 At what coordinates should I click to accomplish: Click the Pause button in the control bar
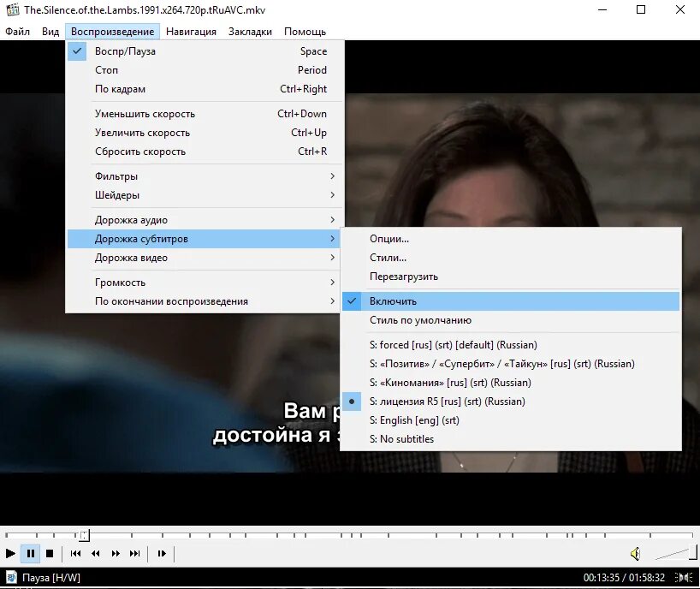(x=30, y=554)
